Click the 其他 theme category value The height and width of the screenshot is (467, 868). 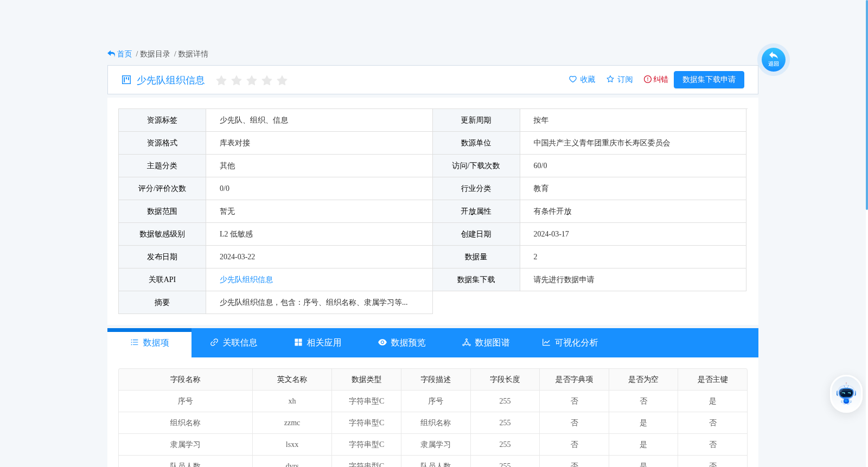tap(227, 166)
